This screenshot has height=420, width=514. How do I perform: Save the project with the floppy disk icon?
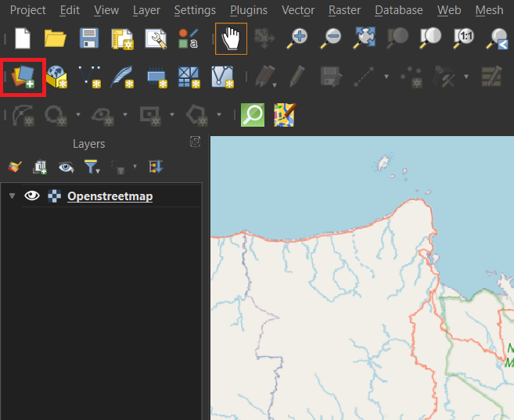tap(88, 38)
